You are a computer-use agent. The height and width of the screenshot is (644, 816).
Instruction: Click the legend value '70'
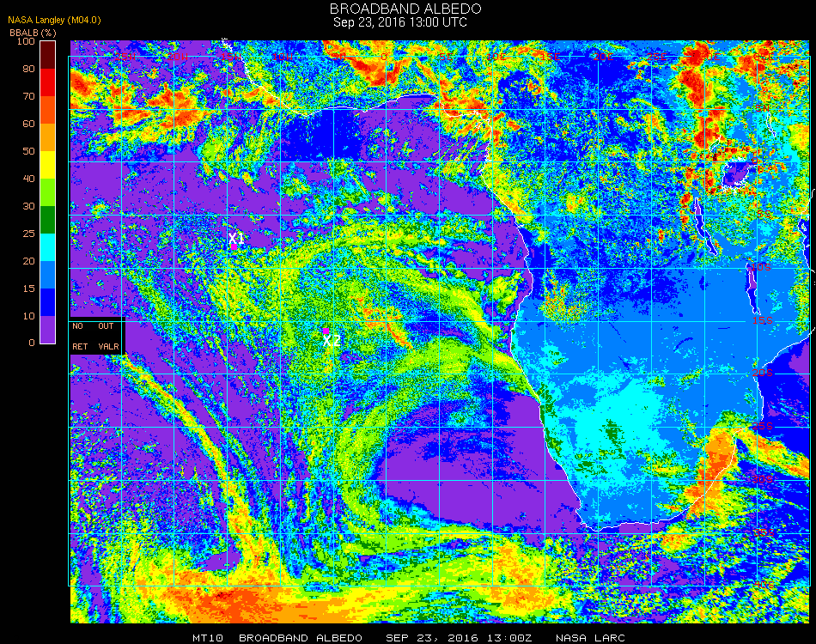pyautogui.click(x=28, y=96)
